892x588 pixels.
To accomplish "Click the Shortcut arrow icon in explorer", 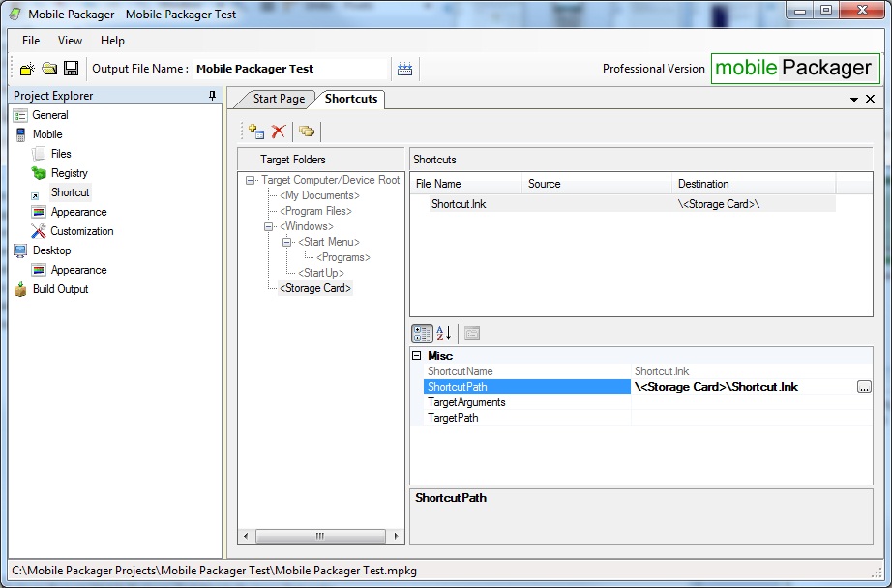I will pos(35,195).
